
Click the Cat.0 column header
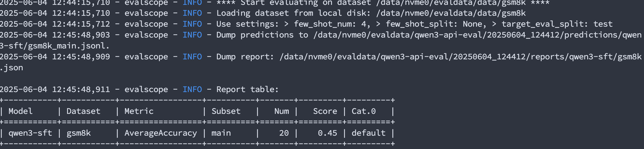point(364,111)
